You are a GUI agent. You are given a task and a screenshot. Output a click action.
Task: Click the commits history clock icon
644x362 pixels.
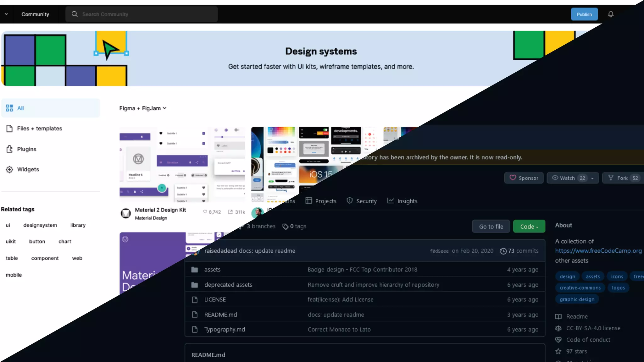coord(503,251)
